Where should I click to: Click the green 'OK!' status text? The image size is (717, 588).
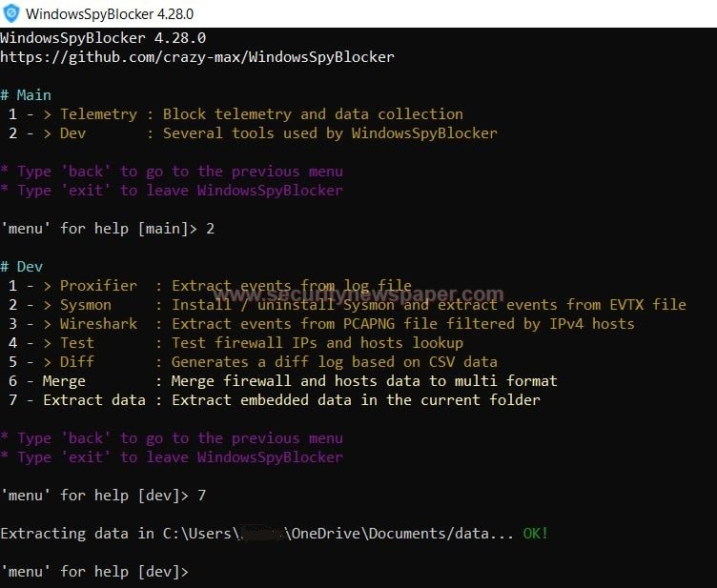(536, 534)
